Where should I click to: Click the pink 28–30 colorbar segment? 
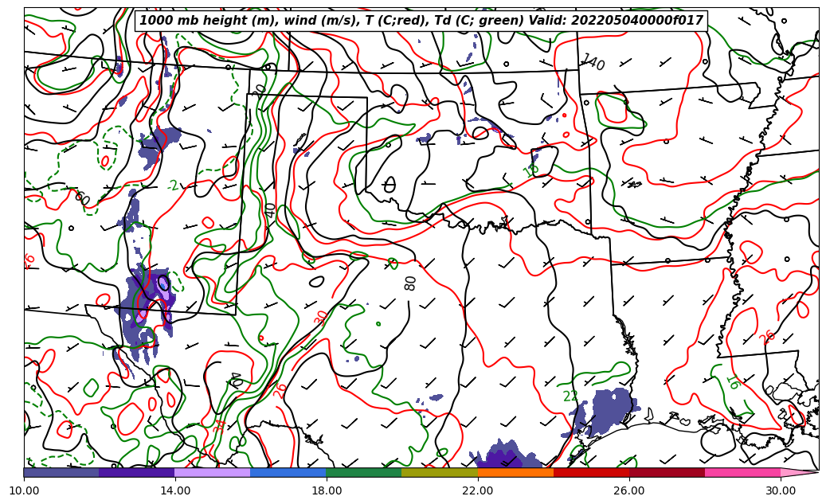click(x=742, y=472)
